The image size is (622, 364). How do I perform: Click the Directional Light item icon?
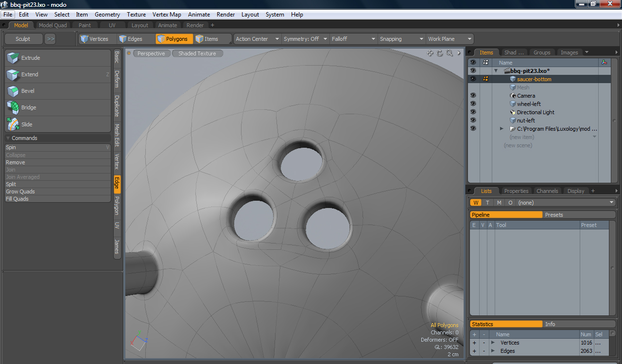coord(513,112)
